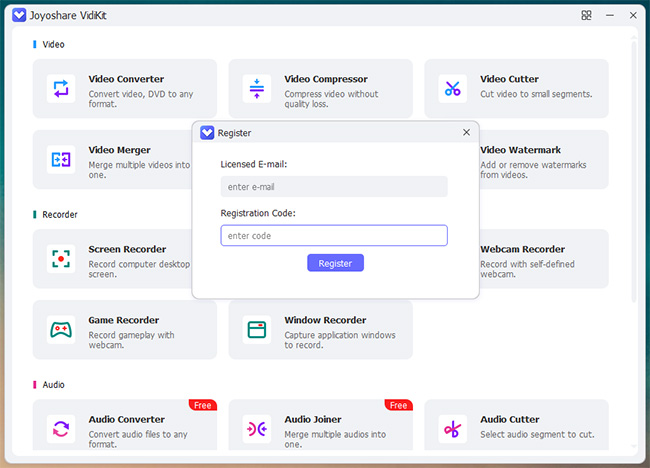650x468 pixels.
Task: Close the Joyoshare VidiKit window
Action: (633, 15)
